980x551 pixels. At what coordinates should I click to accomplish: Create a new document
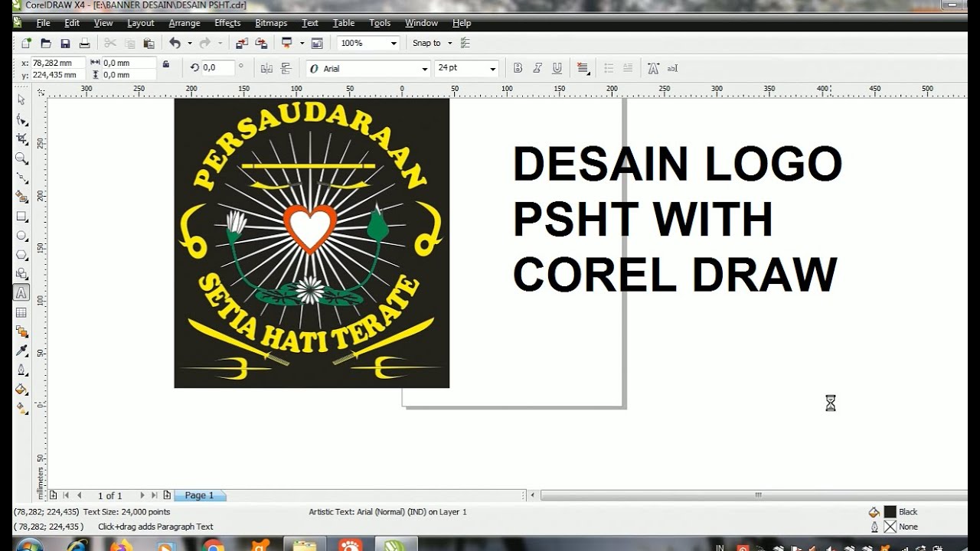[x=26, y=44]
